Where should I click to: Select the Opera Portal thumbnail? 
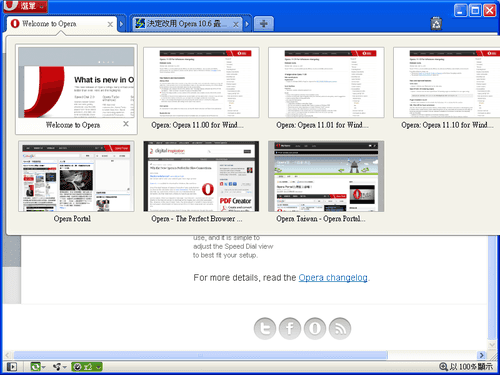76,182
